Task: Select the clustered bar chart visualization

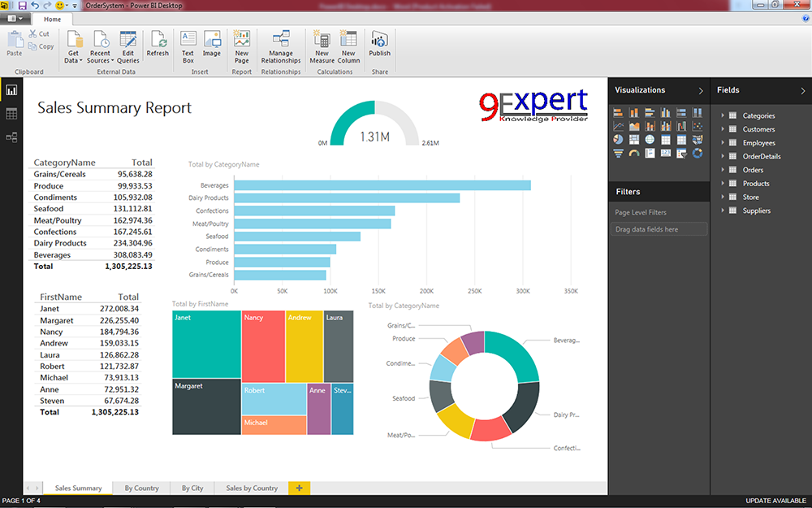Action: 650,112
